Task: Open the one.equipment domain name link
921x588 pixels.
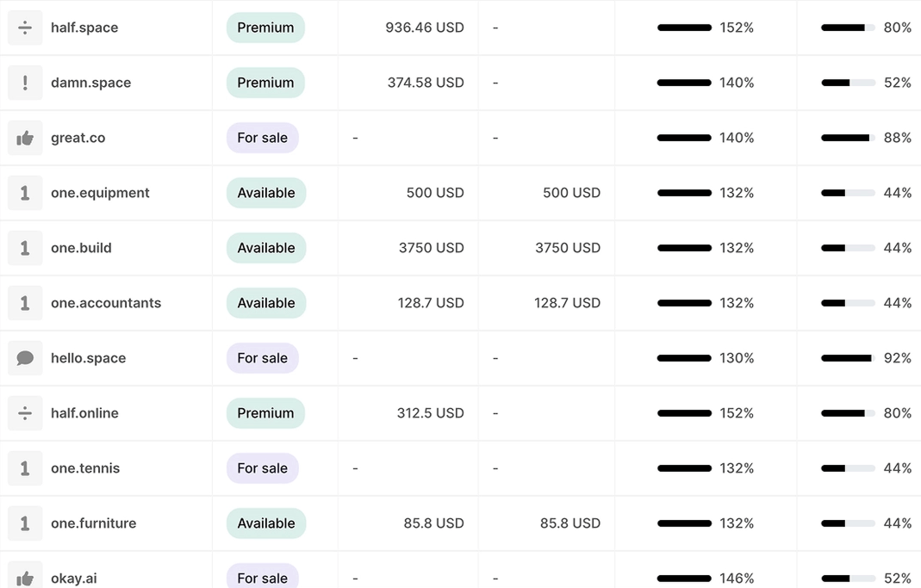Action: 100,193
